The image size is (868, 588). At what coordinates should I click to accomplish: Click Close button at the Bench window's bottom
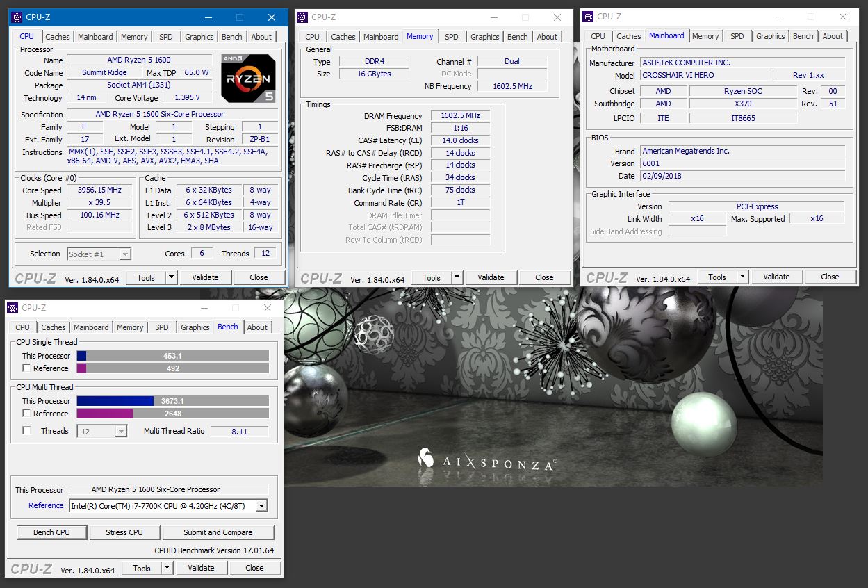[255, 568]
